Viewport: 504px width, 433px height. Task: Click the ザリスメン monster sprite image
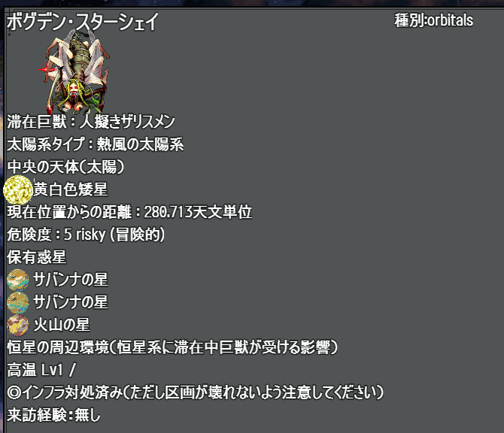[74, 72]
